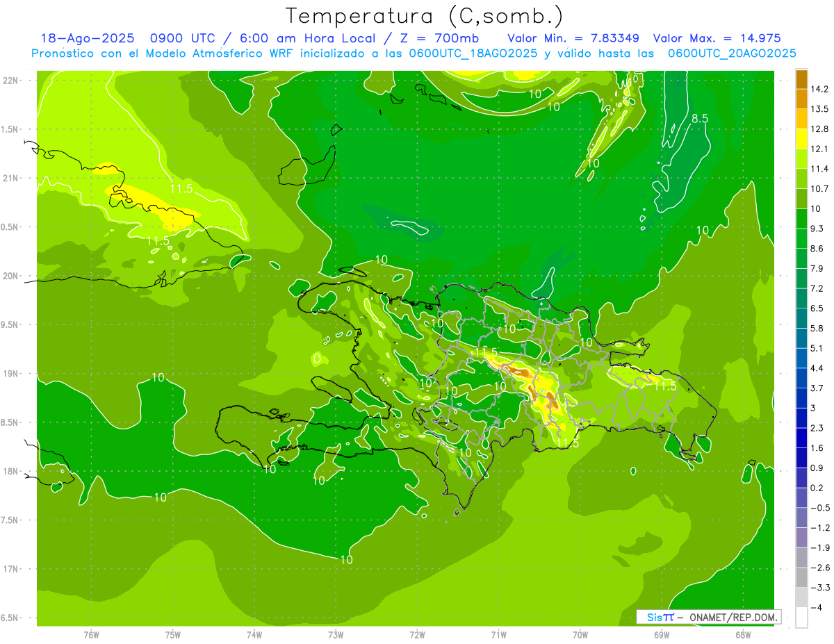Click the "19N" latitude axis label
Screen dimensions: 834x644
(x=11, y=373)
